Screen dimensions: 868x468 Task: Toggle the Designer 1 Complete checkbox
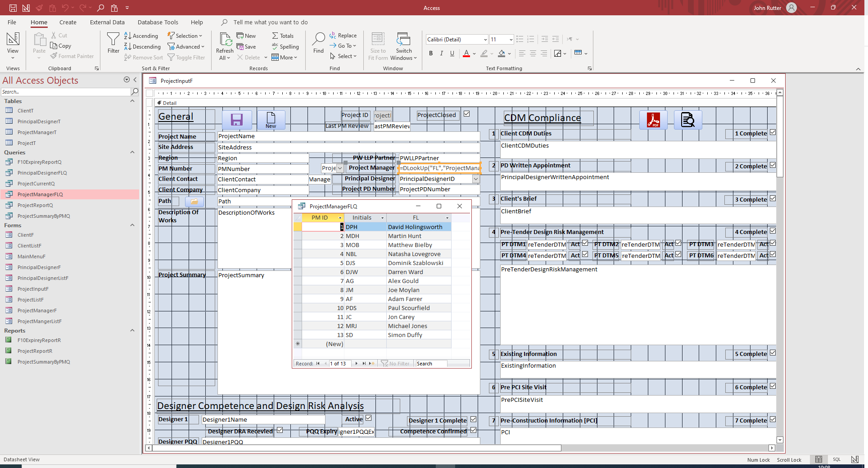click(x=474, y=419)
